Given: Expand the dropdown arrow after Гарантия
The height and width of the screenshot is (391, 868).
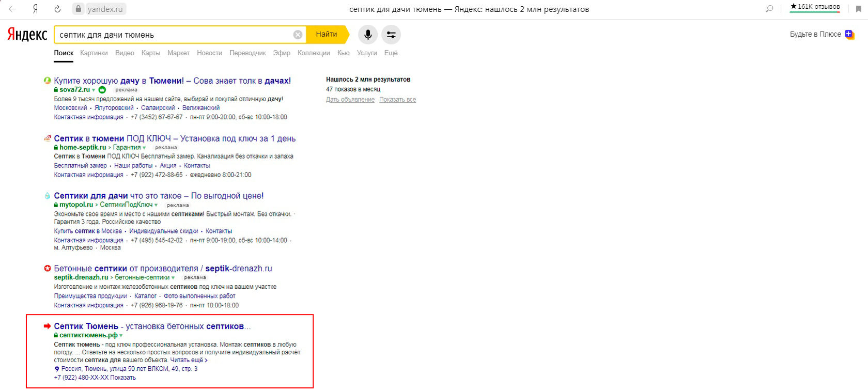Looking at the screenshot, I should (x=144, y=148).
